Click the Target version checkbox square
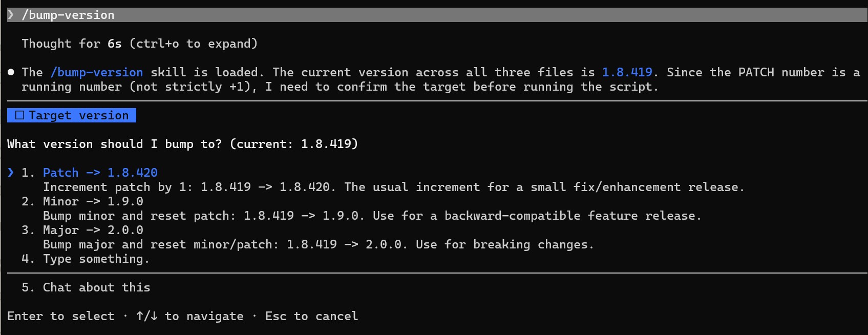 click(x=19, y=115)
